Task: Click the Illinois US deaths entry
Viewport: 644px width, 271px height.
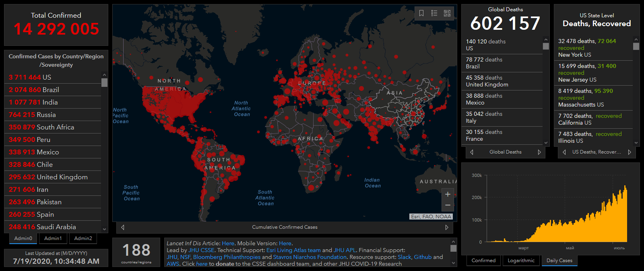Action: coord(593,138)
